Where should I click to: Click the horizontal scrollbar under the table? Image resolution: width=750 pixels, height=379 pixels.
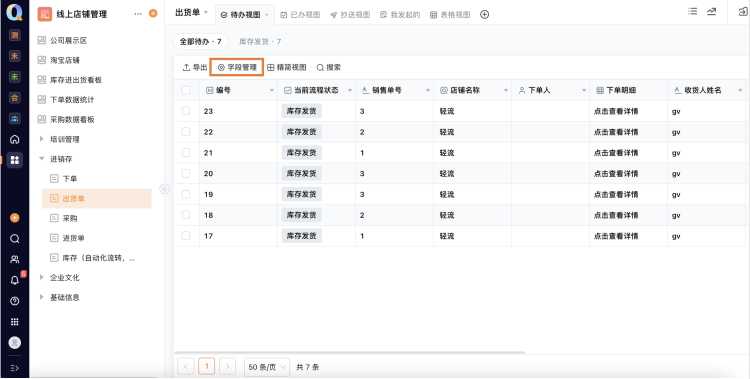pos(349,352)
